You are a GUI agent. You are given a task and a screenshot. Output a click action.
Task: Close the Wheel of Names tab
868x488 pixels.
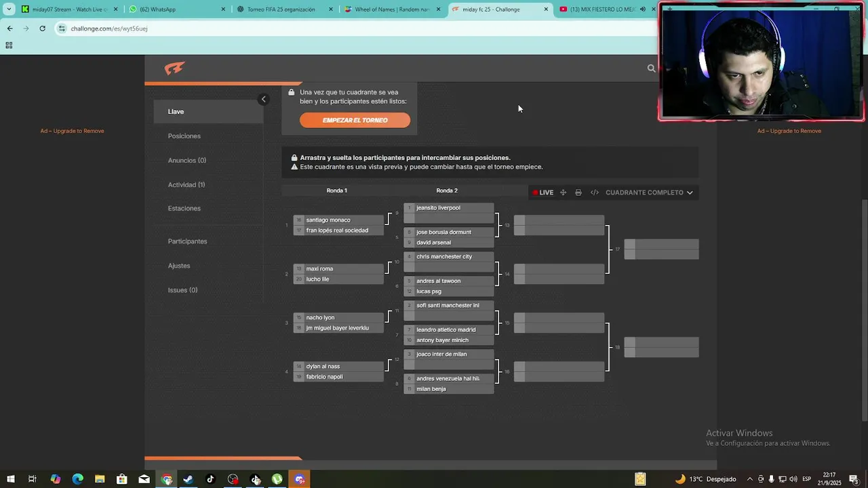point(438,9)
